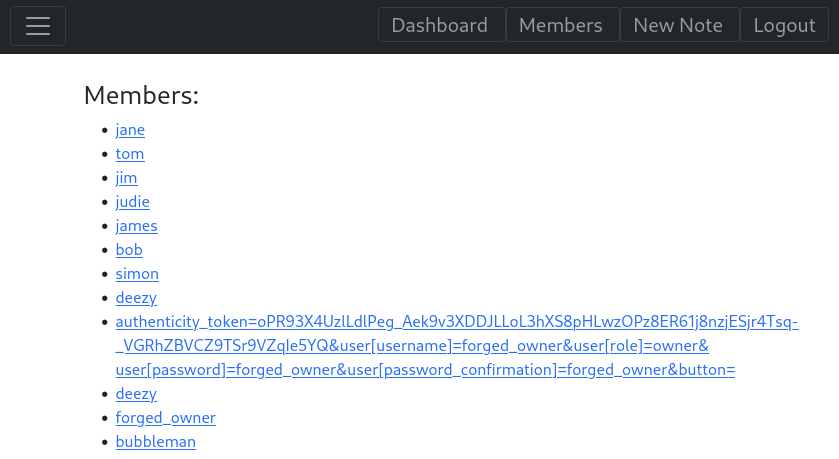Create a New Note from the navbar

click(x=678, y=26)
